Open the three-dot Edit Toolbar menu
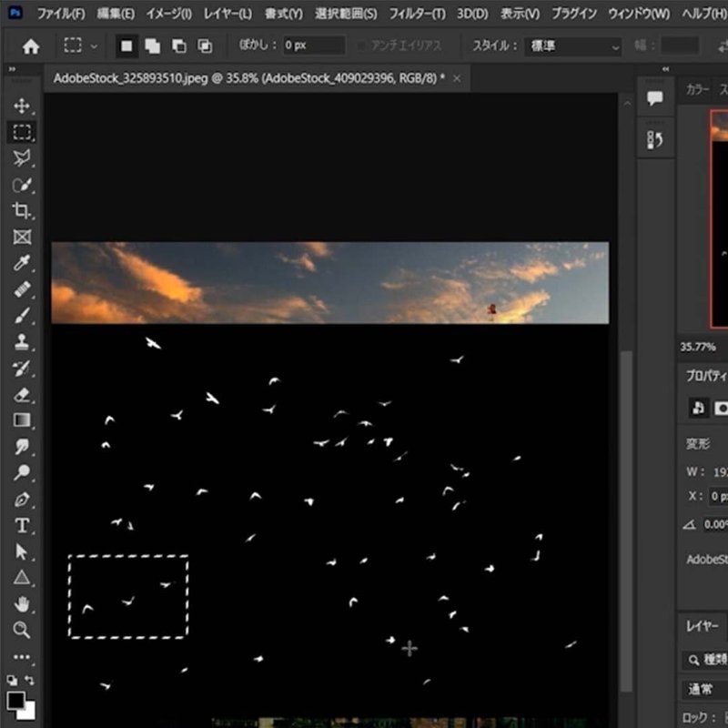 click(22, 656)
